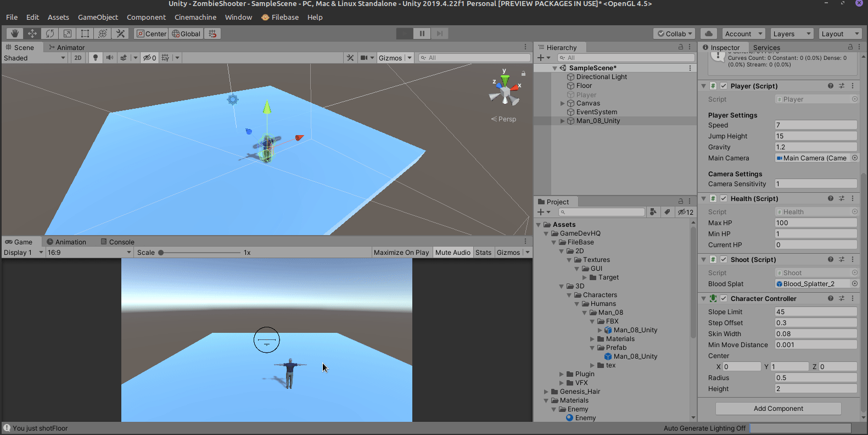
Task: Disable the Player Script component
Action: click(724, 86)
